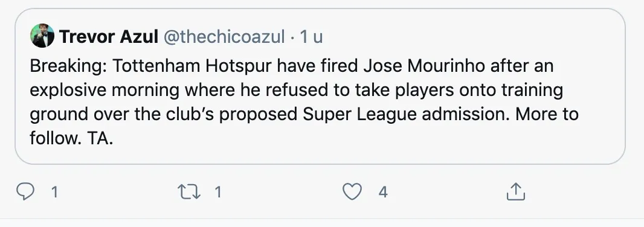Like the tweet with the heart icon
Viewport: 644px width, 227px height.
[x=352, y=192]
